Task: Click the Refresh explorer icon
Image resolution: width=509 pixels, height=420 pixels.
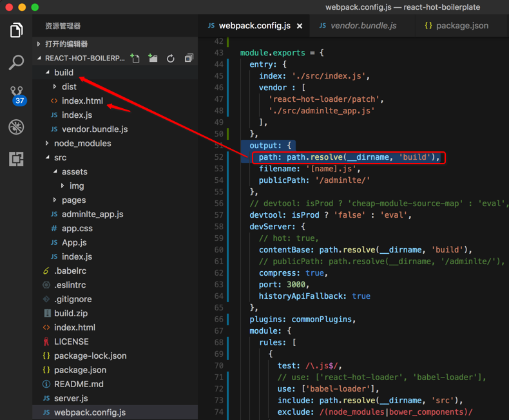Action: (x=171, y=59)
